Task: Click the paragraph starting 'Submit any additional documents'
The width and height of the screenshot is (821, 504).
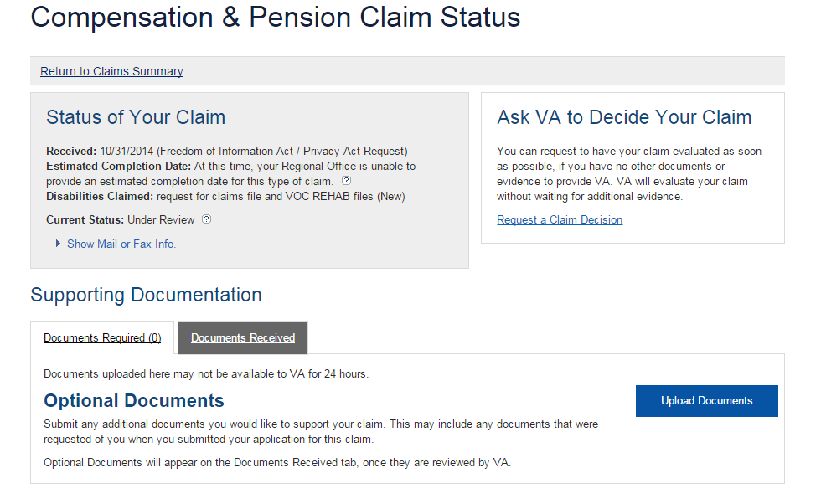Action: [321, 431]
